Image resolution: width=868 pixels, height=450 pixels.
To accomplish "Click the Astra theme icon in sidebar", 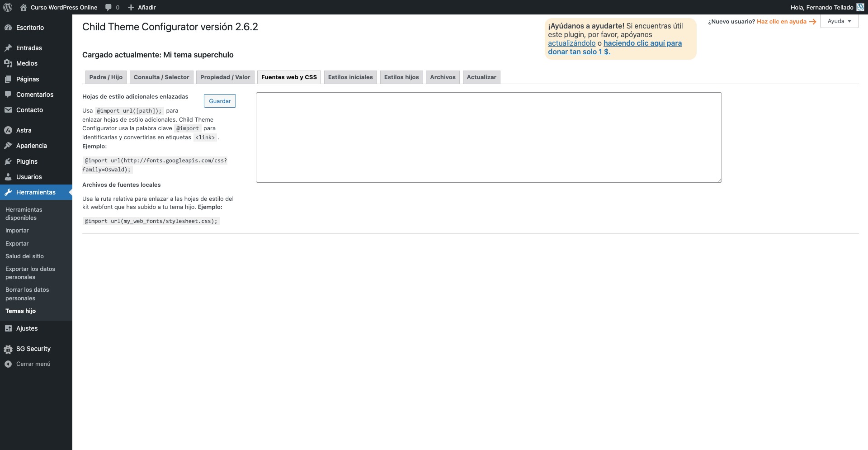I will [x=8, y=130].
